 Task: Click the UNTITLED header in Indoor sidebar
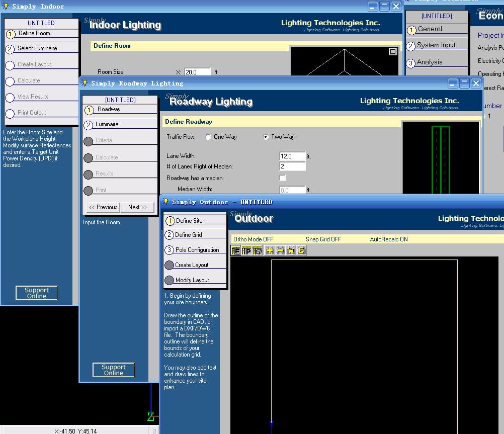point(41,23)
